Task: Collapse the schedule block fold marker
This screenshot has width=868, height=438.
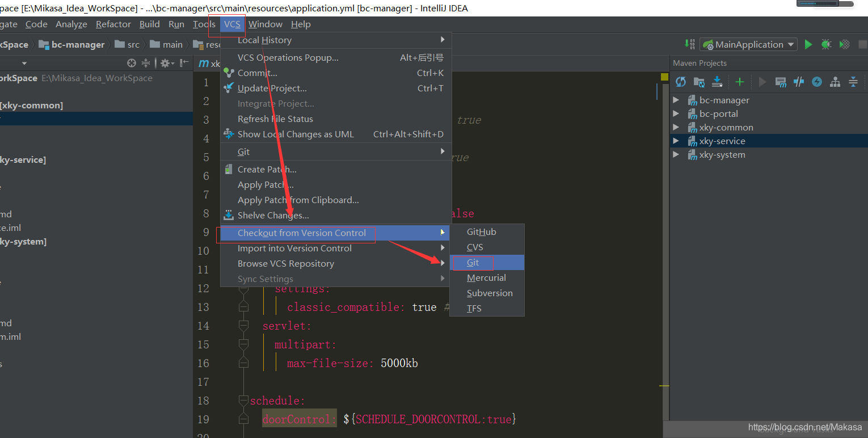Action: (x=244, y=401)
